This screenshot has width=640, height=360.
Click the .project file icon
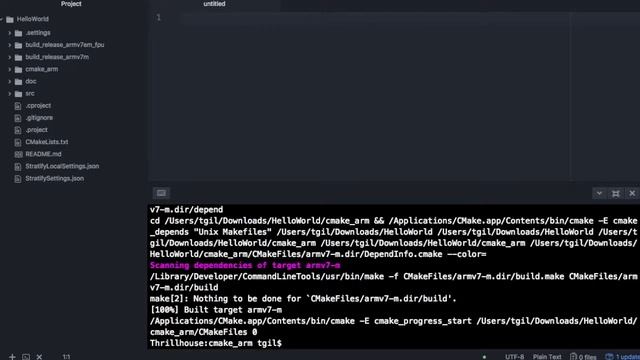[x=18, y=131]
